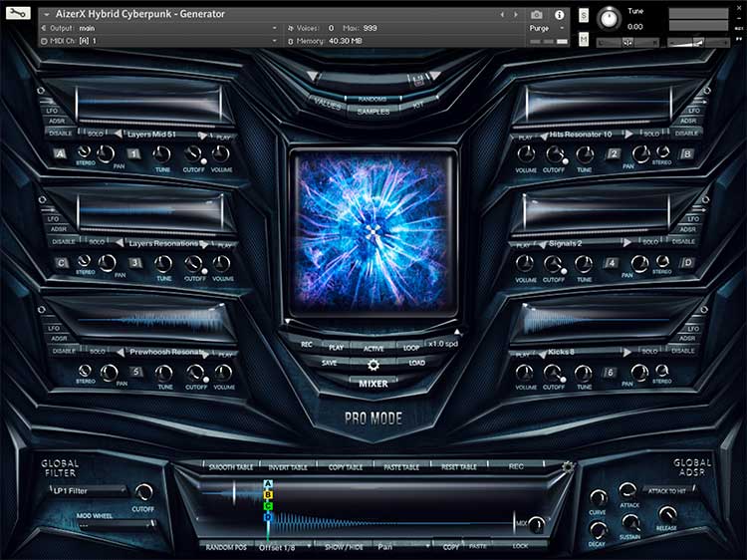
Task: Click the Global ADSR RELEASE knob
Action: [x=667, y=515]
